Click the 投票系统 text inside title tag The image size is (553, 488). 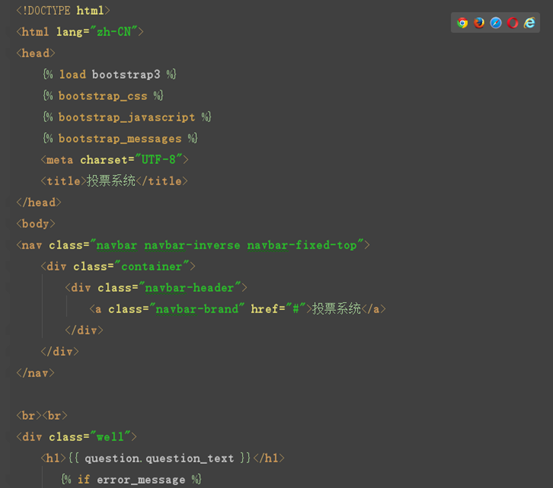click(111, 181)
